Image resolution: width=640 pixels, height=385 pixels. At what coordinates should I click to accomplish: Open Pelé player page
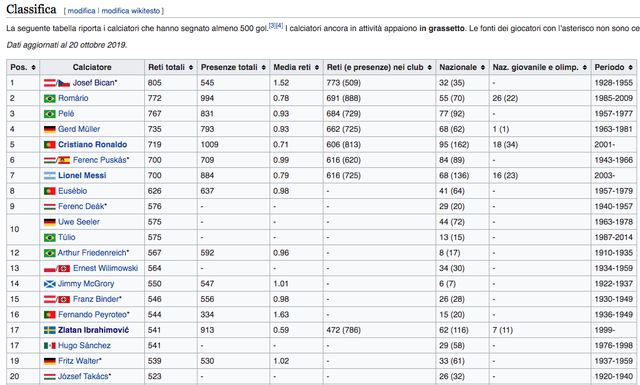[66, 114]
